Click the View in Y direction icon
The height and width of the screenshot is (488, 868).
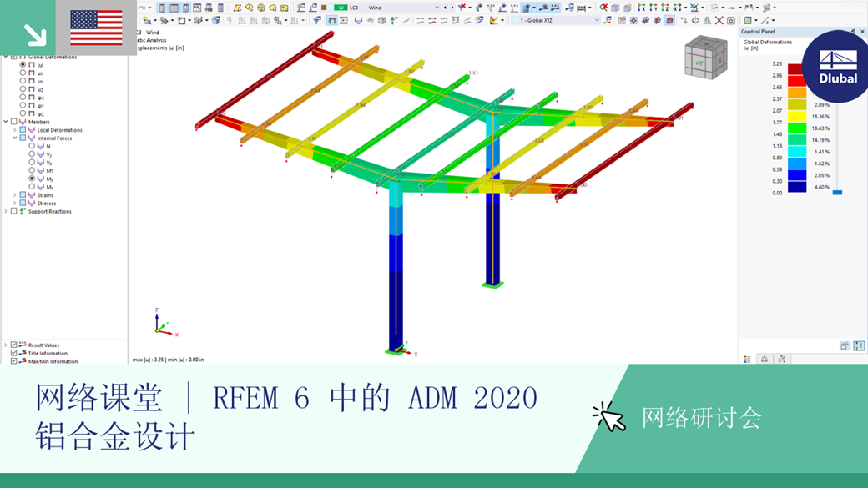pyautogui.click(x=654, y=8)
